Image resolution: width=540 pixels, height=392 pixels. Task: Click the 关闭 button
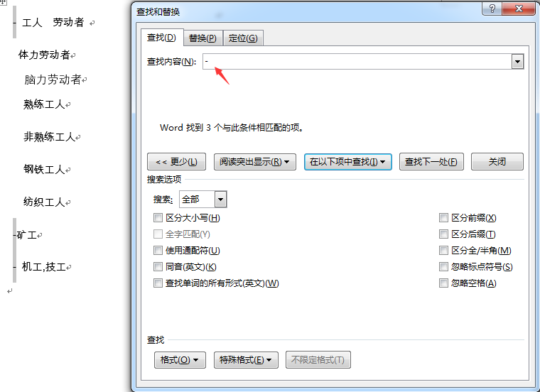point(497,162)
